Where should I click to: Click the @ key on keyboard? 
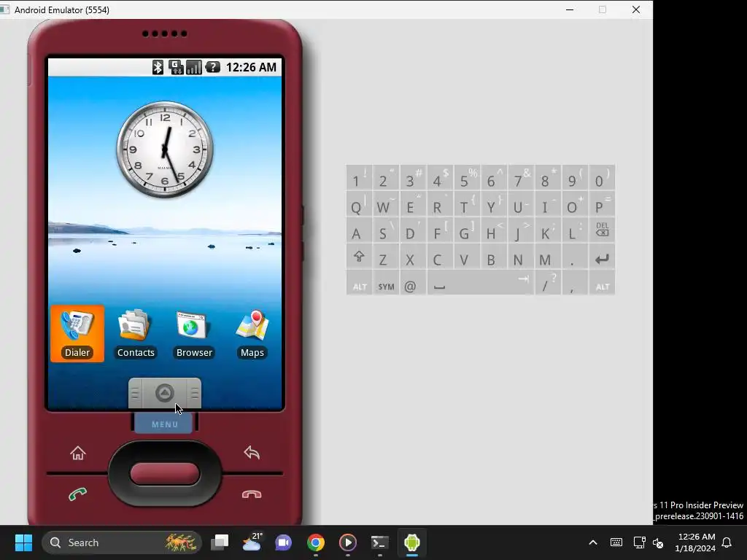point(413,283)
